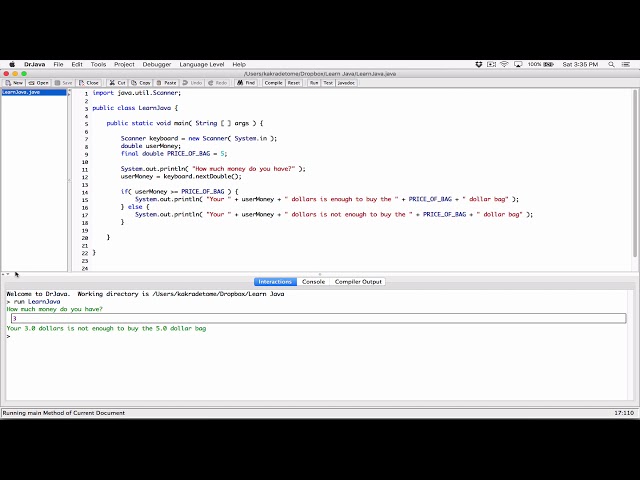
Task: Click the Paste toolbar button
Action: [166, 83]
